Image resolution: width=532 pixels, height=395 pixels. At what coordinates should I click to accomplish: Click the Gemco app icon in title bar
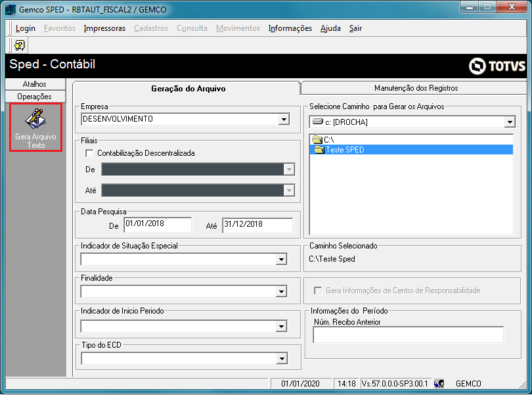click(10, 9)
